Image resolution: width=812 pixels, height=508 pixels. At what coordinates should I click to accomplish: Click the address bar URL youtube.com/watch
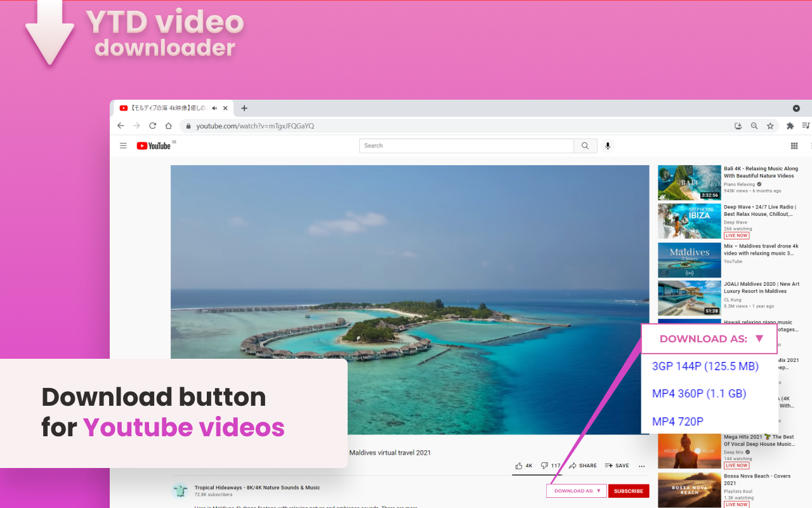point(255,126)
